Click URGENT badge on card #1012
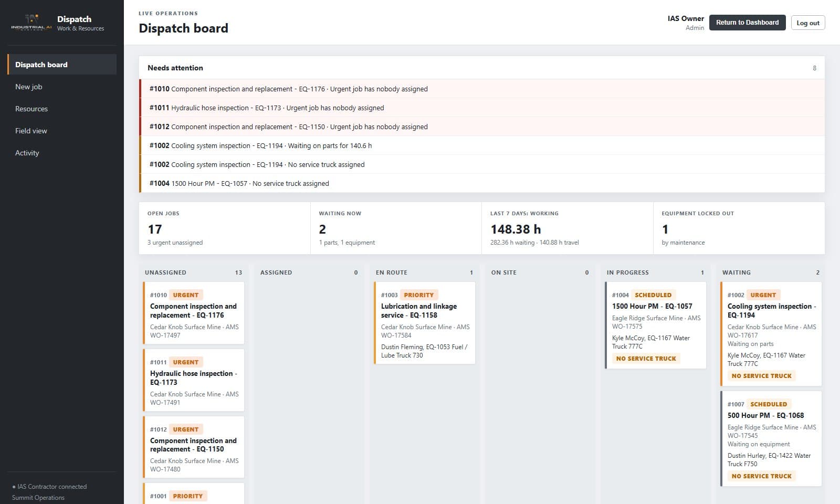The width and height of the screenshot is (840, 504). [x=186, y=429]
